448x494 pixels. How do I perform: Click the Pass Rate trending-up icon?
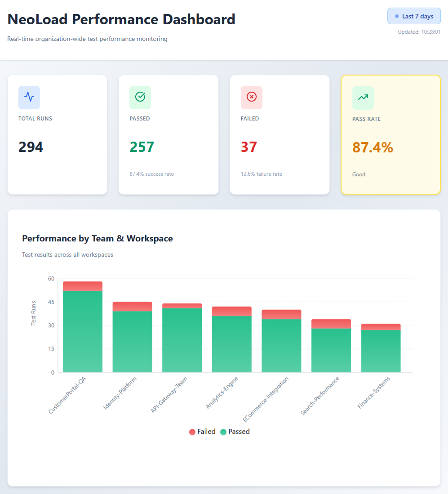pyautogui.click(x=363, y=98)
